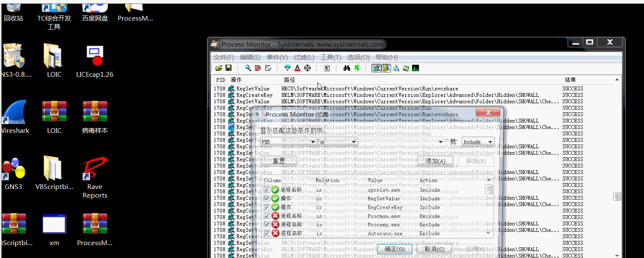Click the filter list scrollbar thumb
This screenshot has width=644, height=258.
(x=489, y=189)
